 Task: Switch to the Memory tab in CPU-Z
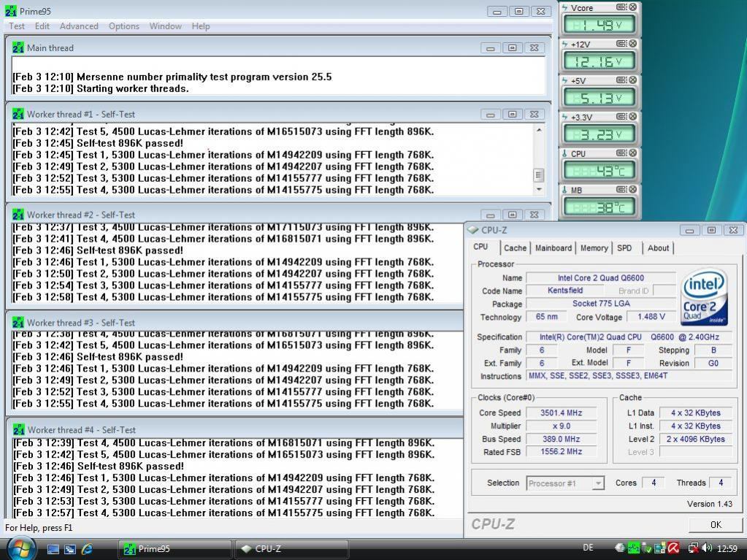pos(594,248)
